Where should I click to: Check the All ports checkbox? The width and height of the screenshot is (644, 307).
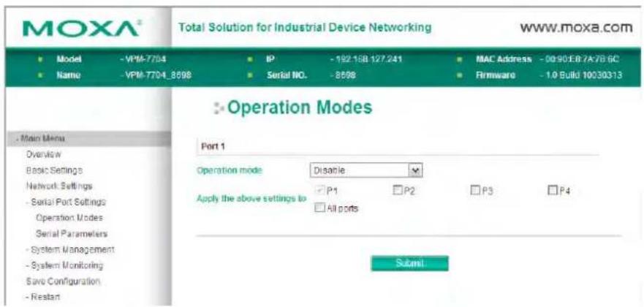tap(319, 208)
